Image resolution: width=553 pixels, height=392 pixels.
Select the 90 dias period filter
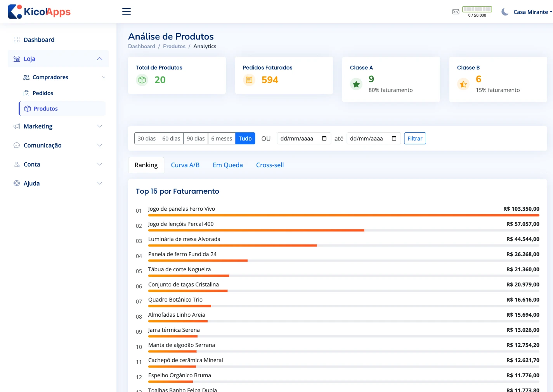pos(196,139)
